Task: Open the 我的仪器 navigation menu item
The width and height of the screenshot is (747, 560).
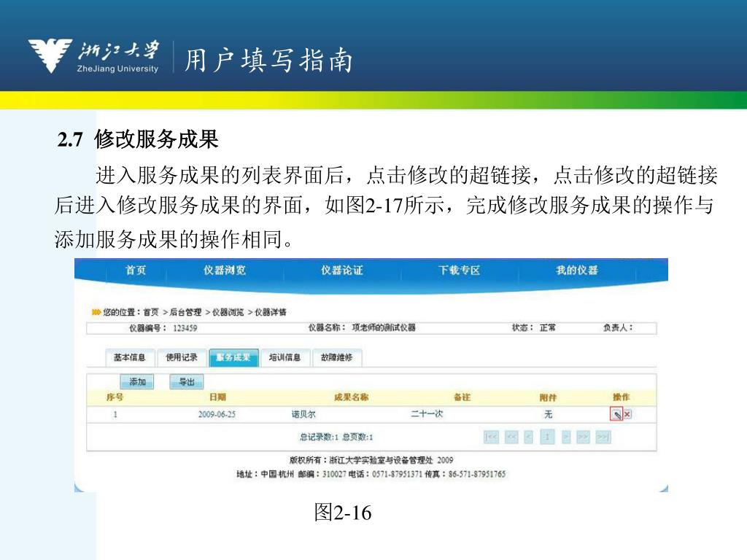Action: click(576, 270)
